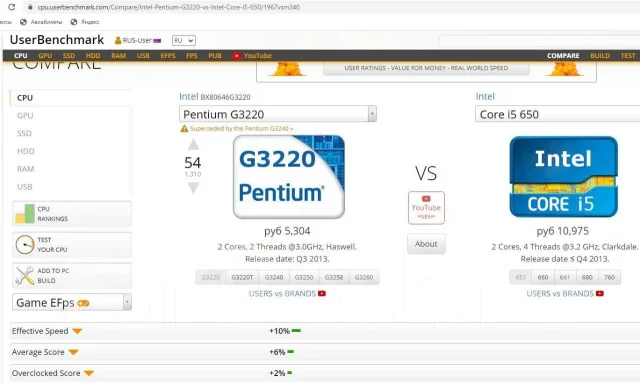Select GPU in top navigation bar
Viewport: 640px width, 385px height.
pyautogui.click(x=45, y=56)
